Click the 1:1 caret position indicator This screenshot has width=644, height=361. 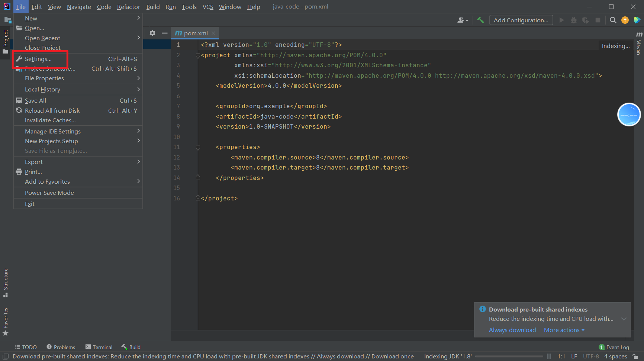561,357
